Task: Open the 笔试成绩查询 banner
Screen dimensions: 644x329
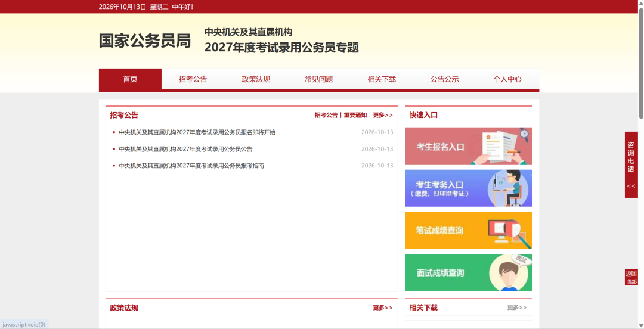Action: 469,231
